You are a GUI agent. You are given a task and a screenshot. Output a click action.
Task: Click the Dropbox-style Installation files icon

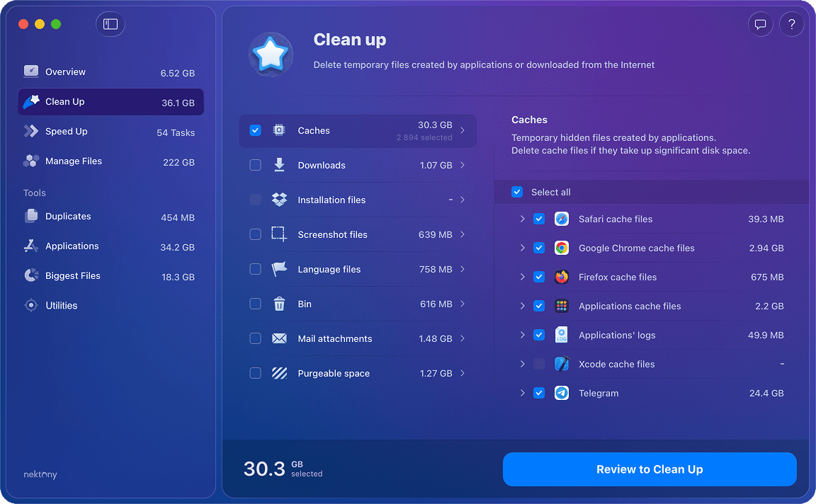pyautogui.click(x=278, y=200)
